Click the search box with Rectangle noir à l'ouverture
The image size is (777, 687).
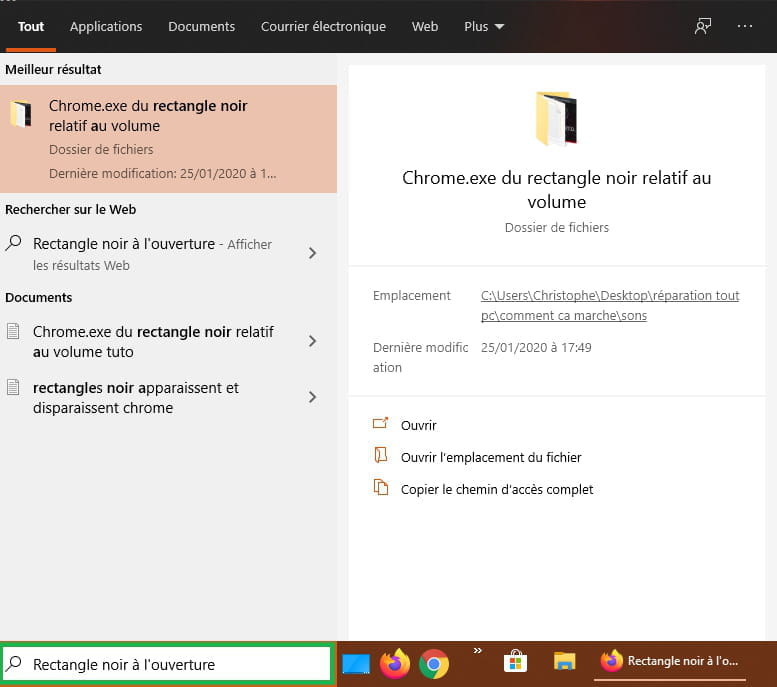coord(167,664)
